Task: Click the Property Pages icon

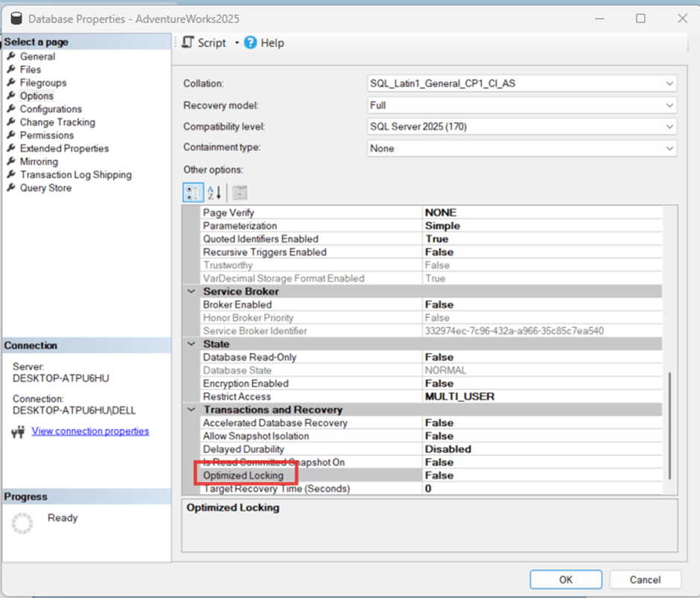Action: [x=240, y=192]
